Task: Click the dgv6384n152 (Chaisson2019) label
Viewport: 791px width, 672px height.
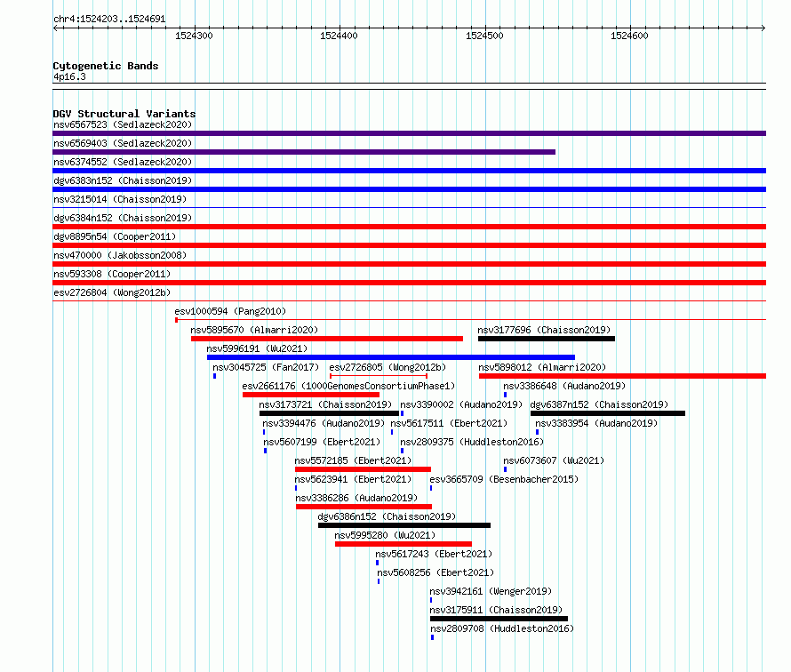Action: coord(123,218)
